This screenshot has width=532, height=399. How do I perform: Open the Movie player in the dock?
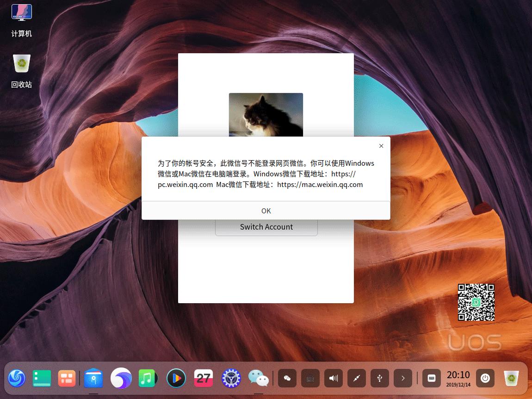pos(176,378)
